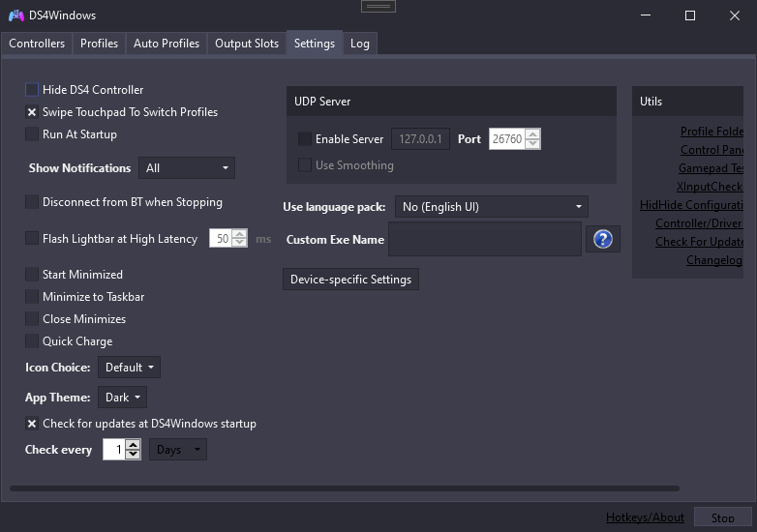Screen dimensions: 757x532
Task: Open the App Theme dropdown
Action: click(x=122, y=398)
